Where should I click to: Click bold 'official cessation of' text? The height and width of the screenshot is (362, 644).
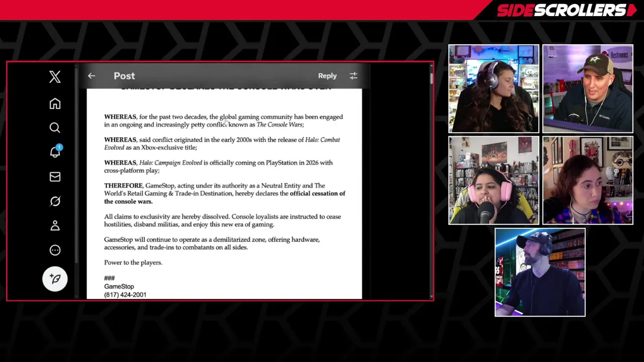(x=317, y=194)
